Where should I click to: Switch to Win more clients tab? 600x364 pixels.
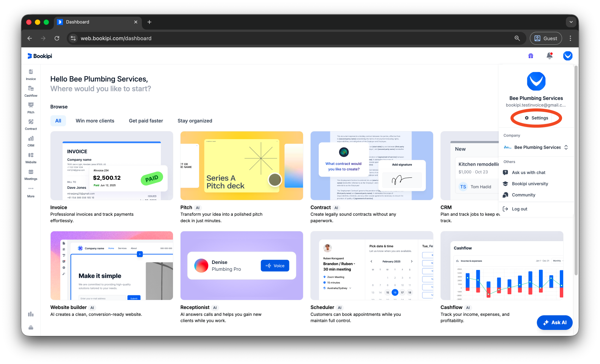point(95,121)
